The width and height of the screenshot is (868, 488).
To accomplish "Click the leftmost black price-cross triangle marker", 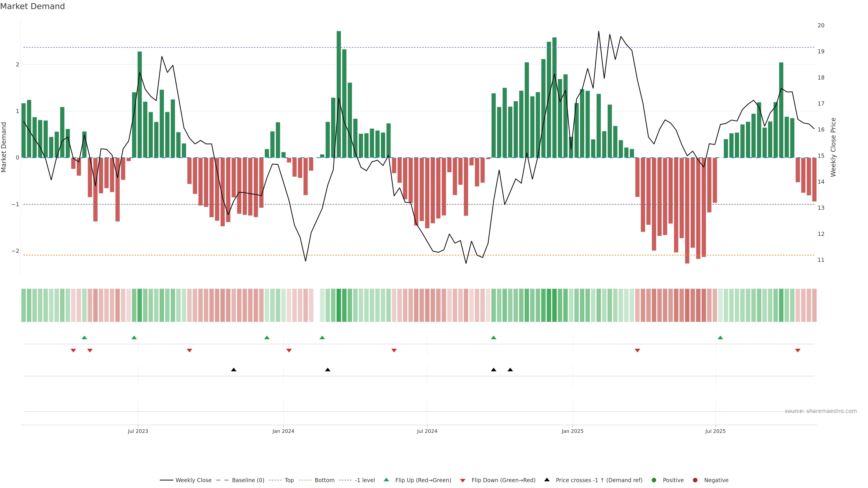I will 234,370.
